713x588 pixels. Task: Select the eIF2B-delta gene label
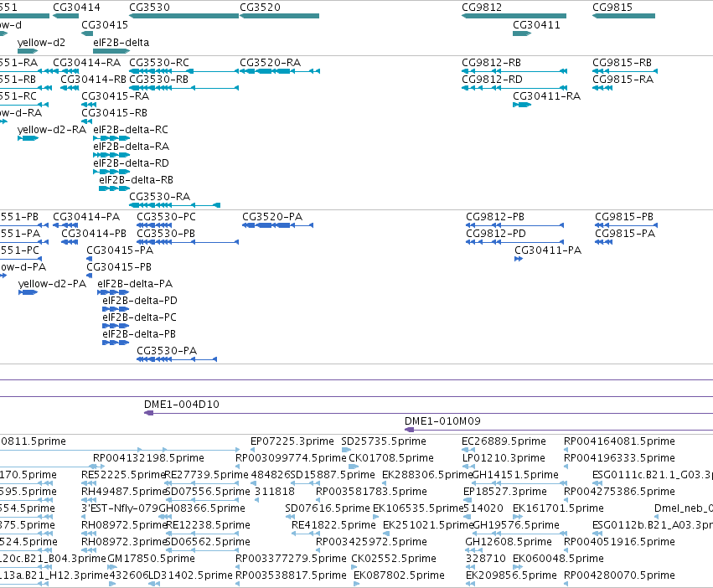[x=121, y=43]
